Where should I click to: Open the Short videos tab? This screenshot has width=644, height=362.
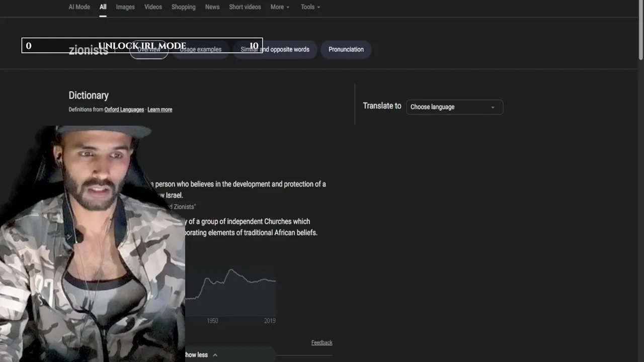(245, 7)
